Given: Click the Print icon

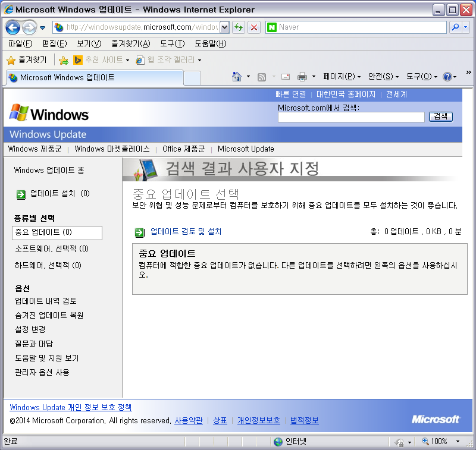Looking at the screenshot, I should pos(302,77).
